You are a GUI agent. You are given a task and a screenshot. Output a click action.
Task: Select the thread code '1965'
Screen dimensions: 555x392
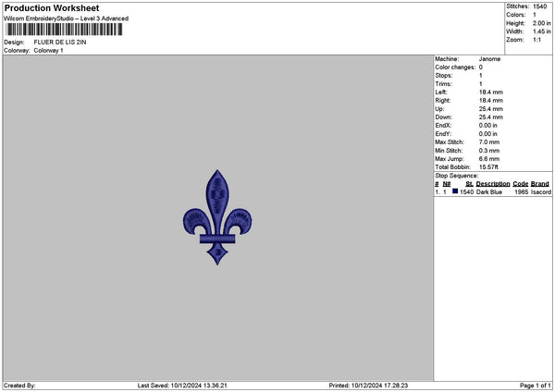[522, 192]
